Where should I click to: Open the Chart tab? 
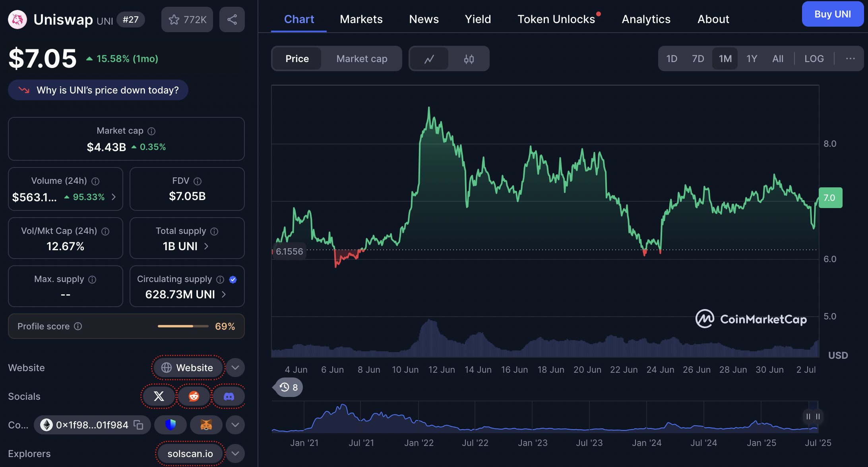[299, 19]
